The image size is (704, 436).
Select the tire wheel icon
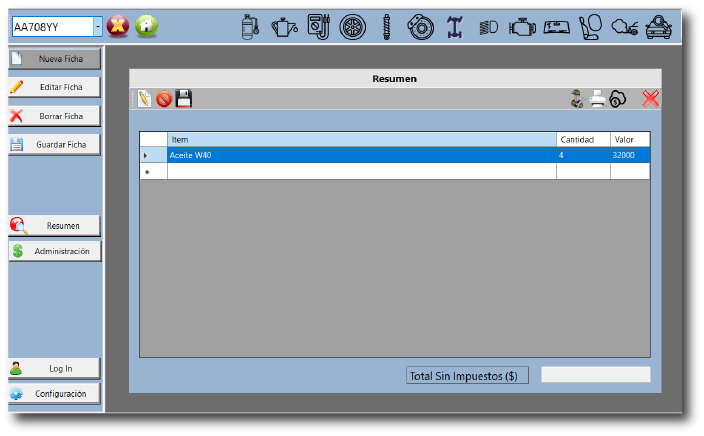352,27
